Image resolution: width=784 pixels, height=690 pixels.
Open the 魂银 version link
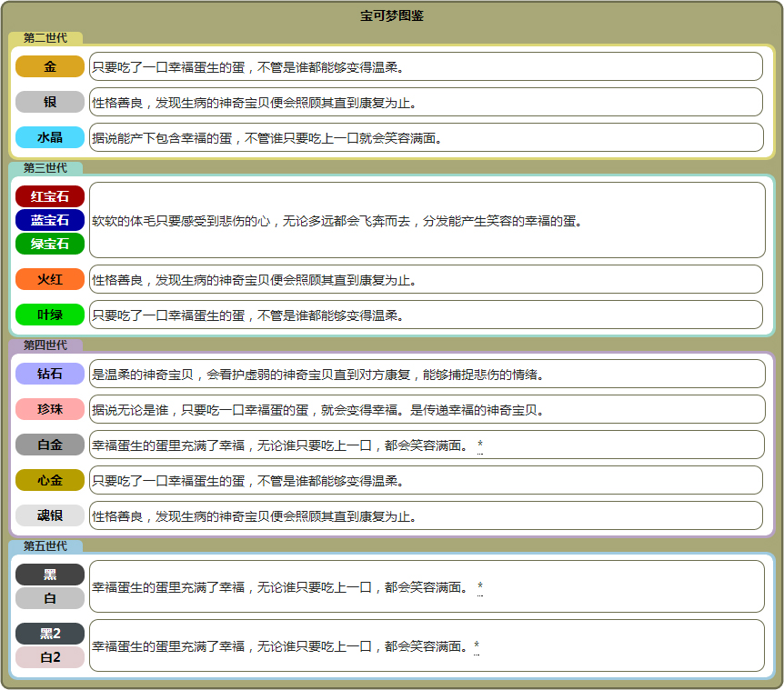tap(50, 515)
